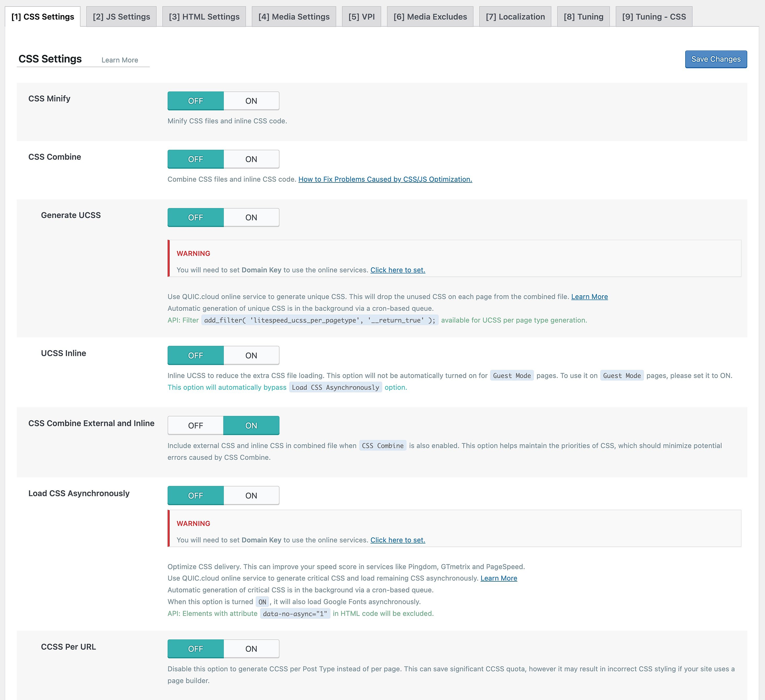Click the CSS Minify OFF indicator icon
Image resolution: width=765 pixels, height=700 pixels.
click(195, 101)
